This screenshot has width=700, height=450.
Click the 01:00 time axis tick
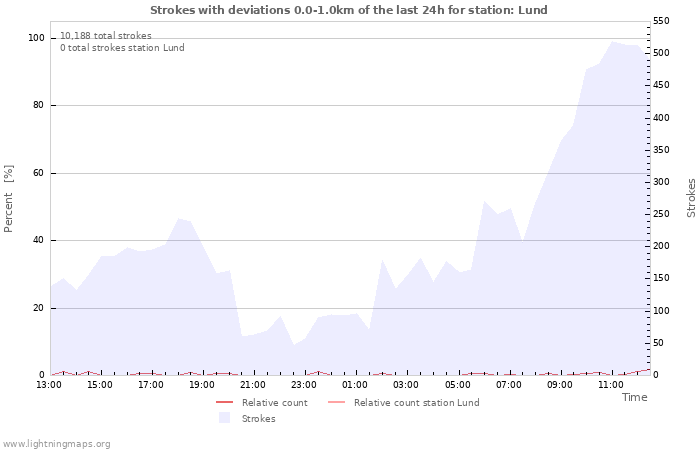355,384
